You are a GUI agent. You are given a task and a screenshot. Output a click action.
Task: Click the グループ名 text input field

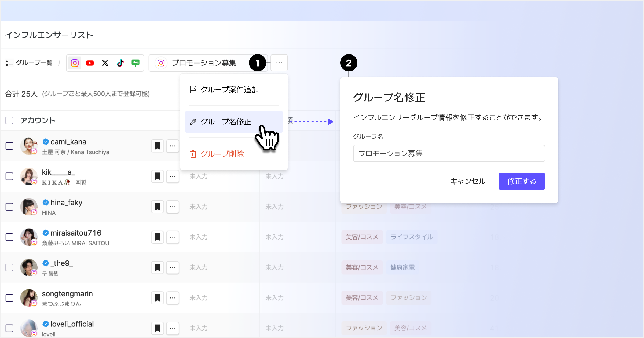pyautogui.click(x=449, y=153)
